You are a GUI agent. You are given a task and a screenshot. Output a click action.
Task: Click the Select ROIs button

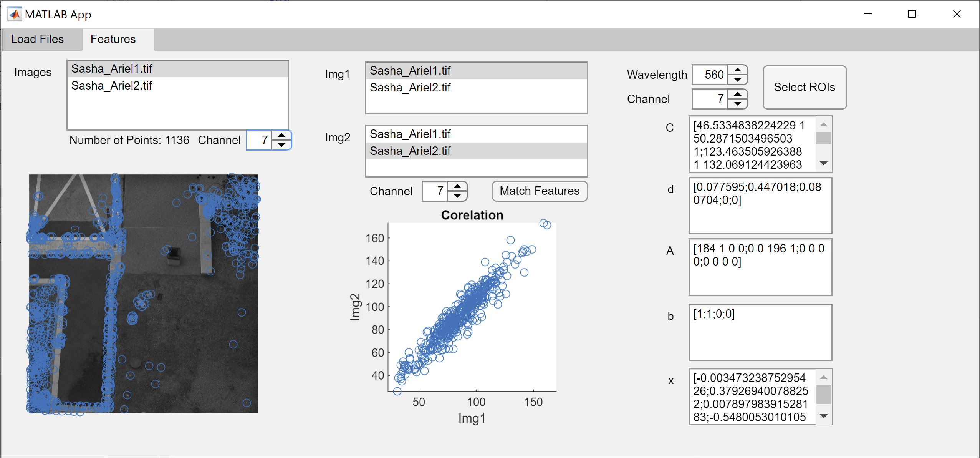pos(804,87)
